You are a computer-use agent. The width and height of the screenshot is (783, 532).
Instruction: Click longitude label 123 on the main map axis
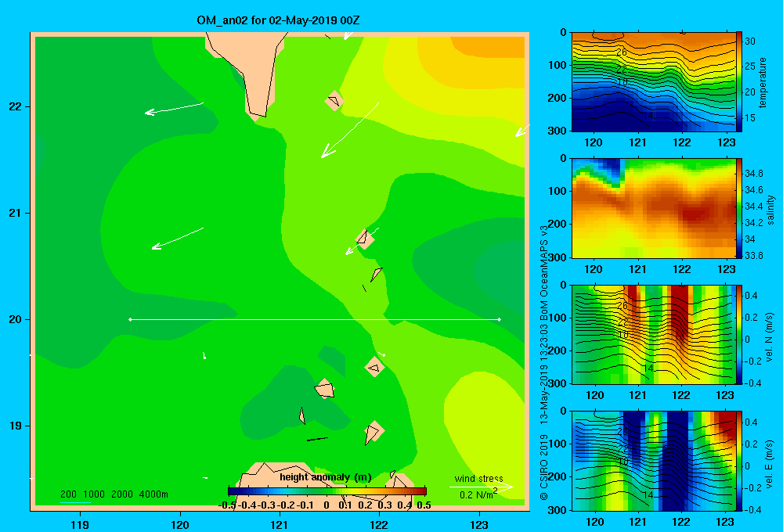pyautogui.click(x=479, y=524)
